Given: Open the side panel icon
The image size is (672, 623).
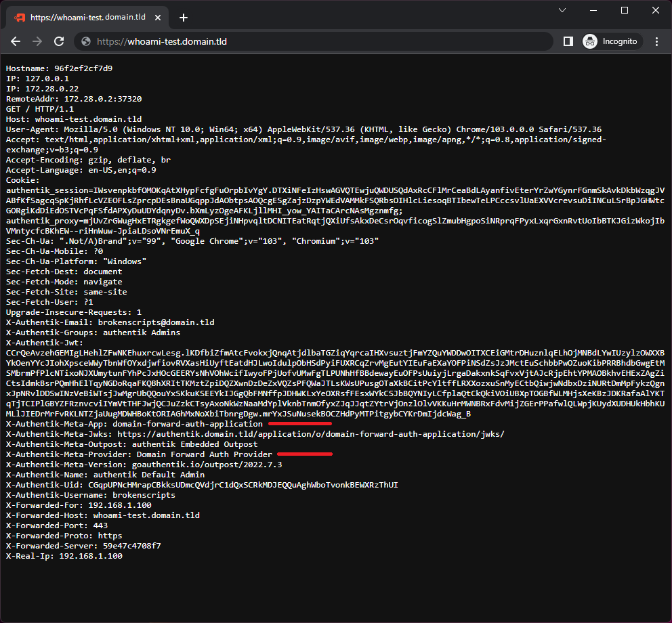Looking at the screenshot, I should pos(568,41).
